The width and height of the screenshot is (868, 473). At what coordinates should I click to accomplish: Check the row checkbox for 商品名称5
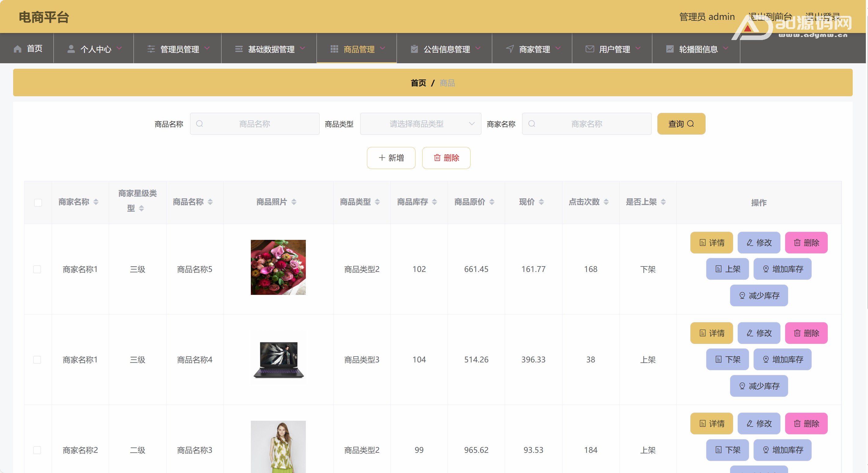pos(37,269)
